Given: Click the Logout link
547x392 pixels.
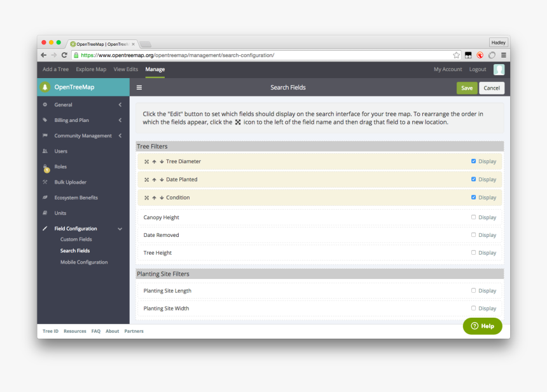Looking at the screenshot, I should pos(478,69).
